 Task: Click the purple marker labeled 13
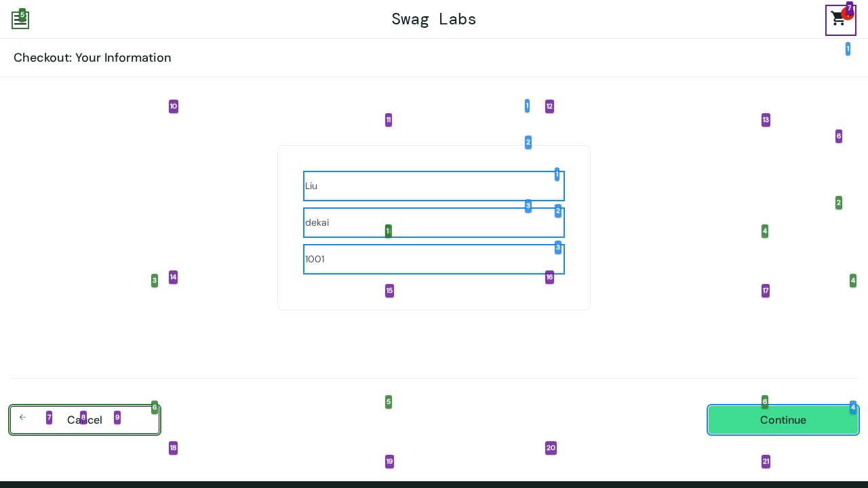point(766,120)
